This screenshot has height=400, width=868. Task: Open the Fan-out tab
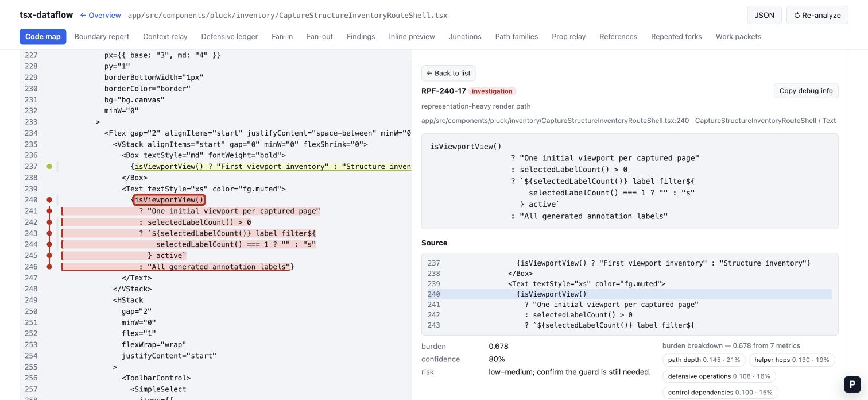[320, 36]
